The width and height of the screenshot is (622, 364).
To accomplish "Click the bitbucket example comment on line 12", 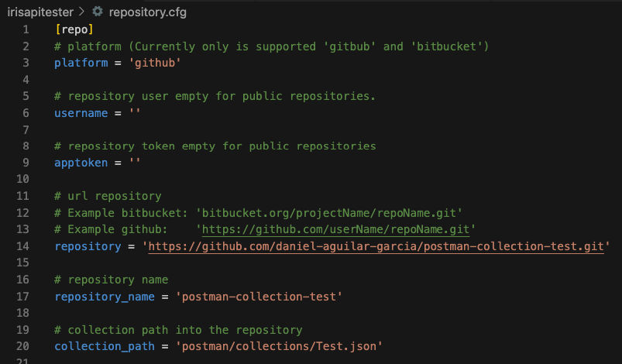I will pos(258,213).
